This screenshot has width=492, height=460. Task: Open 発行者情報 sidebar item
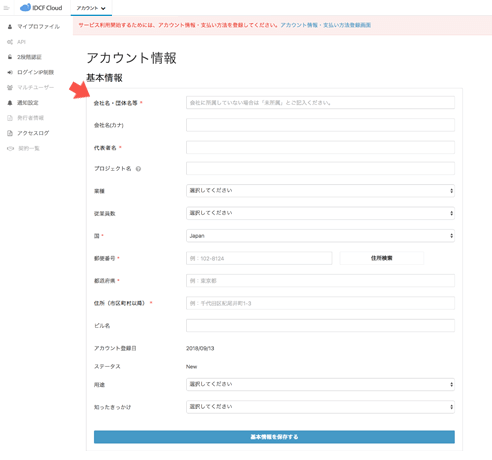pos(30,118)
